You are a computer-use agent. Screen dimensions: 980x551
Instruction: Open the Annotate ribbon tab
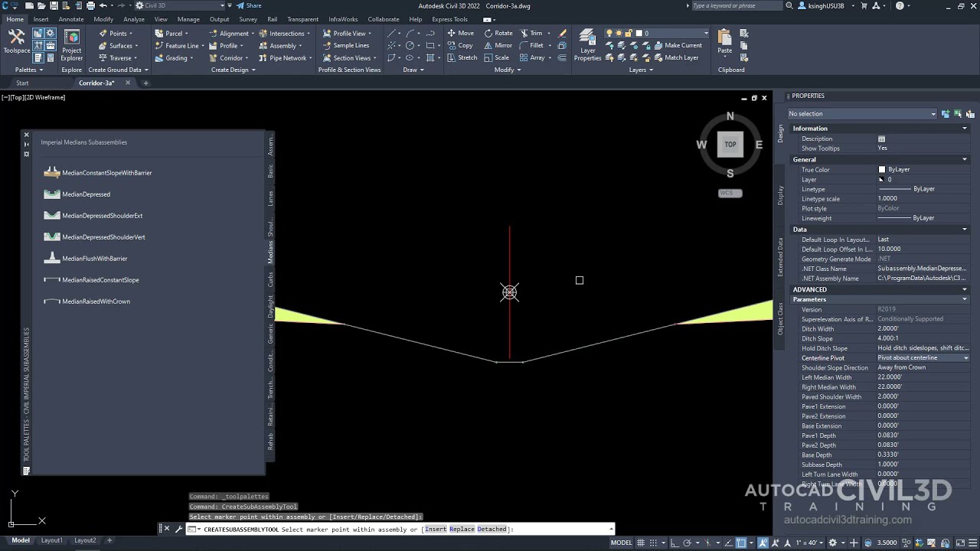[x=71, y=19]
